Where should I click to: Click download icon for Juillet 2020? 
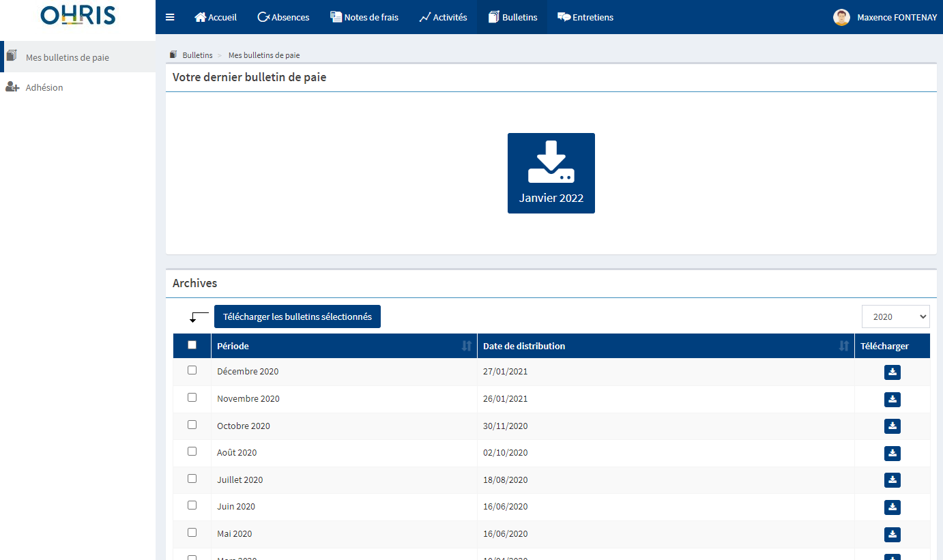(x=892, y=480)
